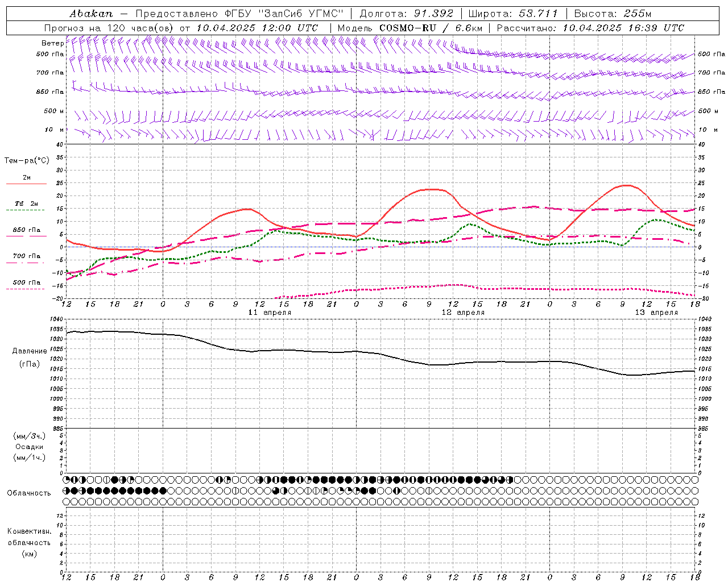This screenshot has width=728, height=582.
Task: Select the 'Предоставлено ФГБУ "ЗапСиб УГМС"' provider text
Action: coord(240,14)
